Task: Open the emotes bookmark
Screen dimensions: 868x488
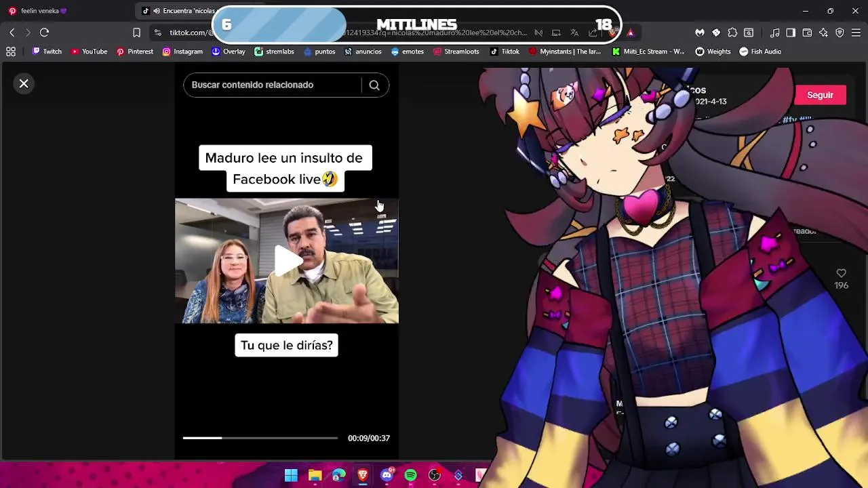Action: point(407,52)
